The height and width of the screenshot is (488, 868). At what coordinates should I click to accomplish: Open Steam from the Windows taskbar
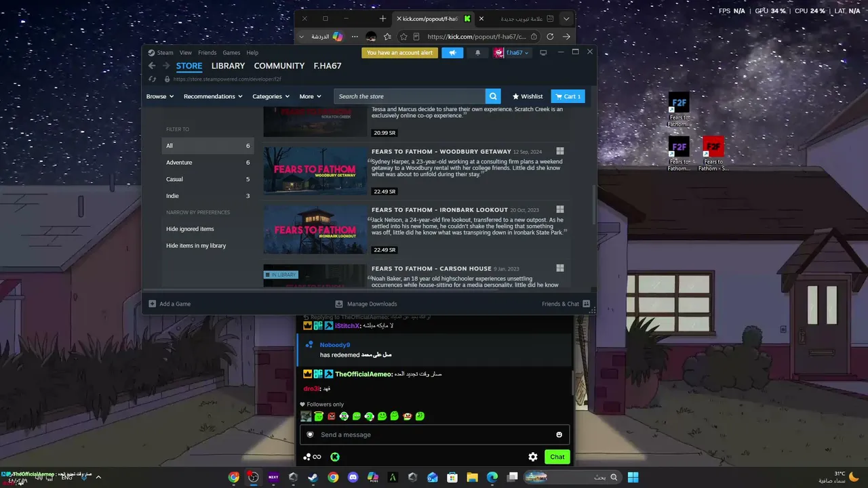(313, 477)
